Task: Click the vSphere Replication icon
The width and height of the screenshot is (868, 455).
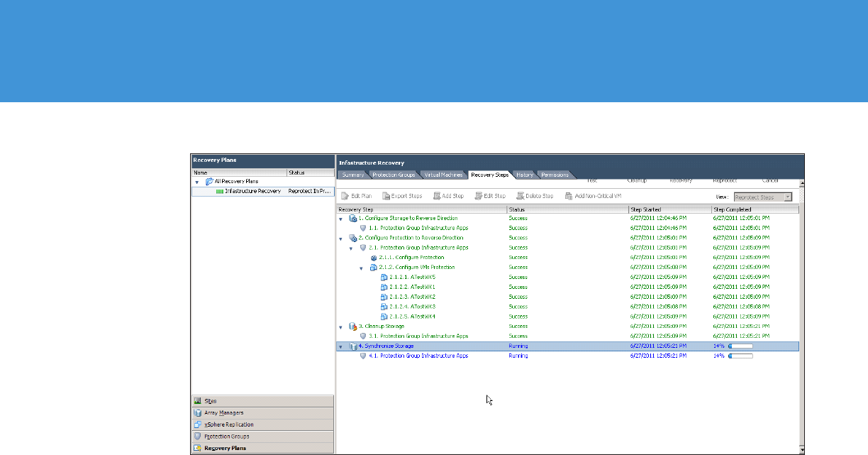Action: pos(198,424)
